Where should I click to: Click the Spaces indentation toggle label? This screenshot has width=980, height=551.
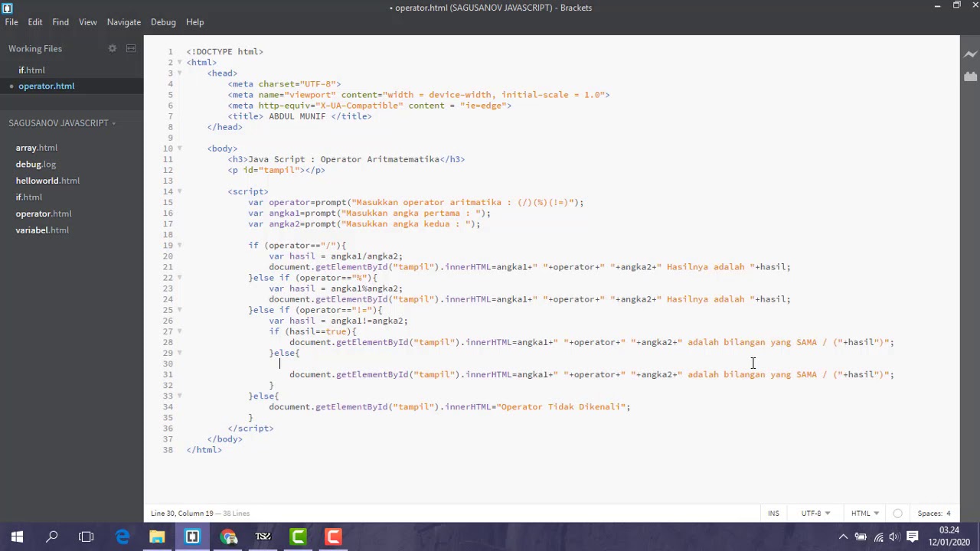pyautogui.click(x=930, y=514)
